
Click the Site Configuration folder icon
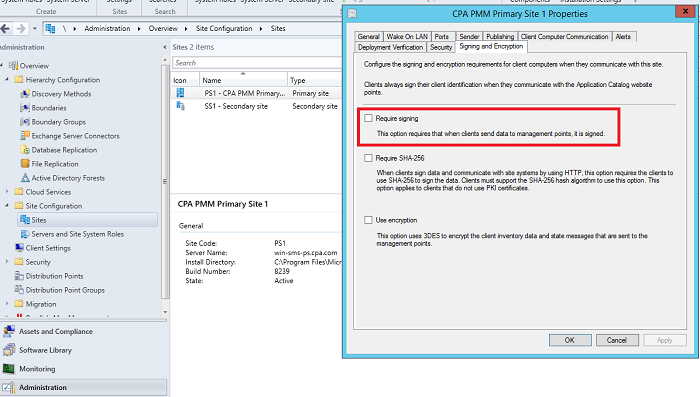[x=19, y=205]
